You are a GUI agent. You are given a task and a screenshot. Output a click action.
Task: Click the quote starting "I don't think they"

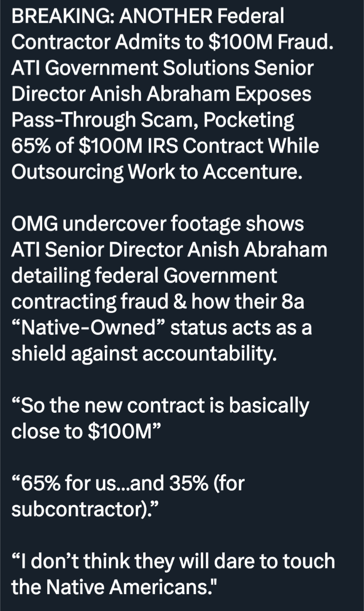173,561
